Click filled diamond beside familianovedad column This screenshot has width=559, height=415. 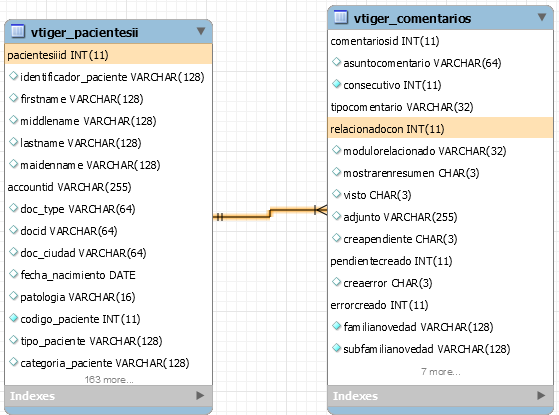tap(336, 326)
